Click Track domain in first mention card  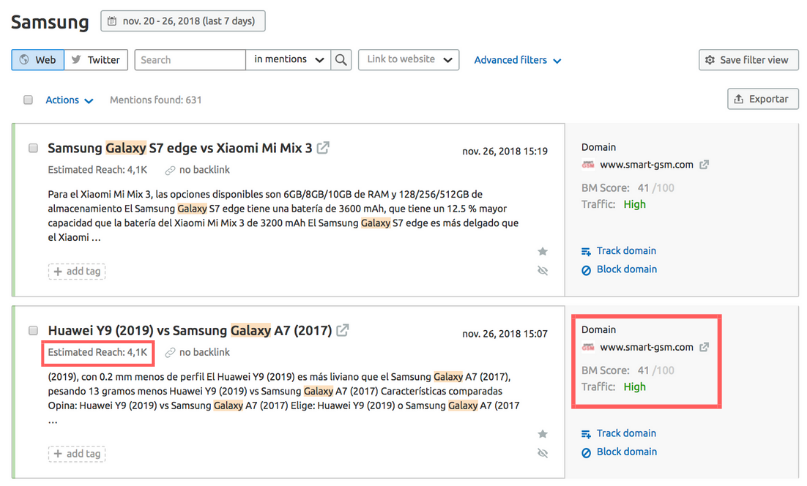point(619,251)
